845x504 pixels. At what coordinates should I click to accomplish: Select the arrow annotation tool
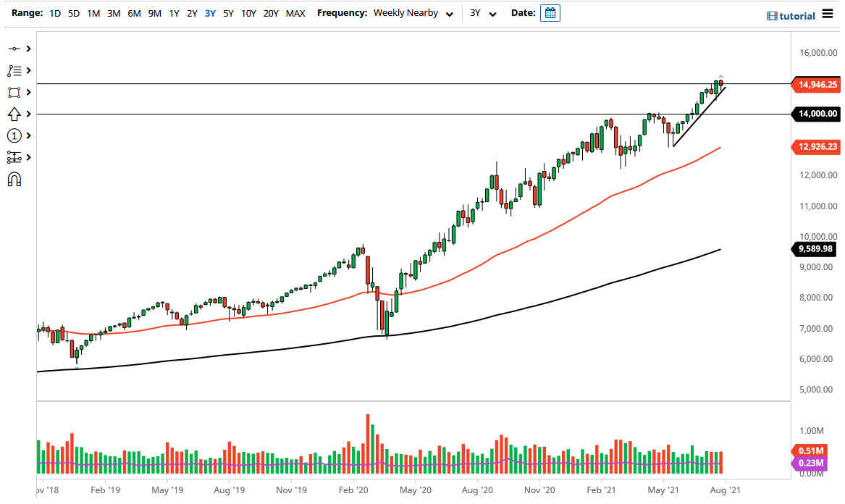(x=14, y=114)
